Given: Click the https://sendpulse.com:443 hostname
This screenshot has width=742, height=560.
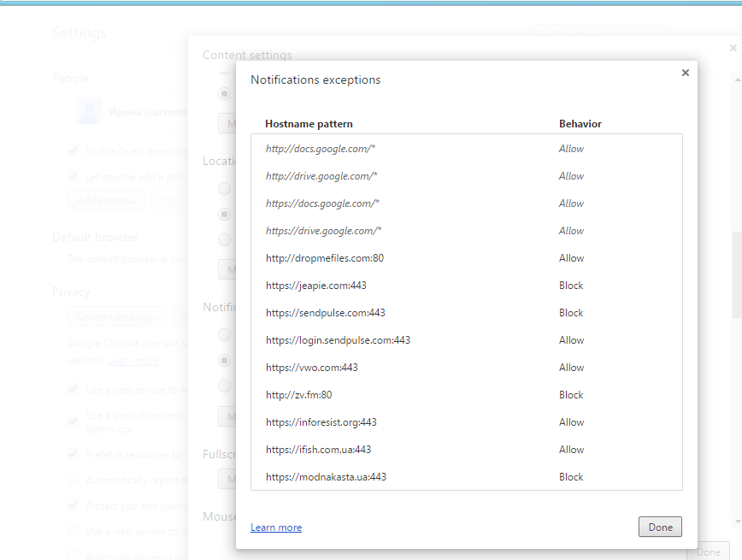Looking at the screenshot, I should point(325,313).
